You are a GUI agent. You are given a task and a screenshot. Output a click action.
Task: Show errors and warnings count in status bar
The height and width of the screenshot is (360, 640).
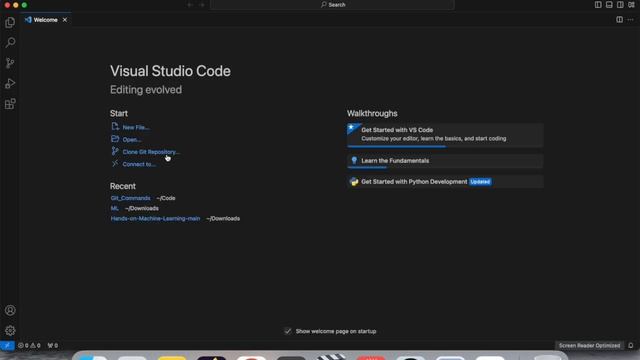click(x=29, y=345)
